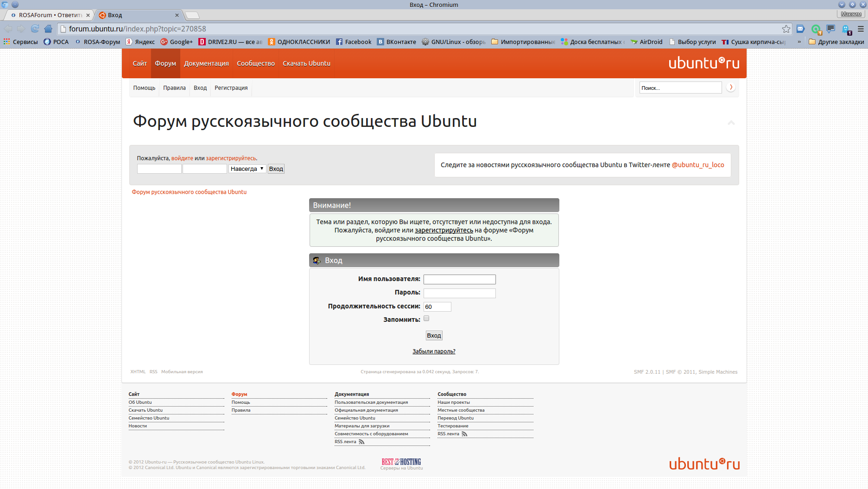Open a new browser tab
Image resolution: width=868 pixels, height=489 pixels.
click(192, 15)
